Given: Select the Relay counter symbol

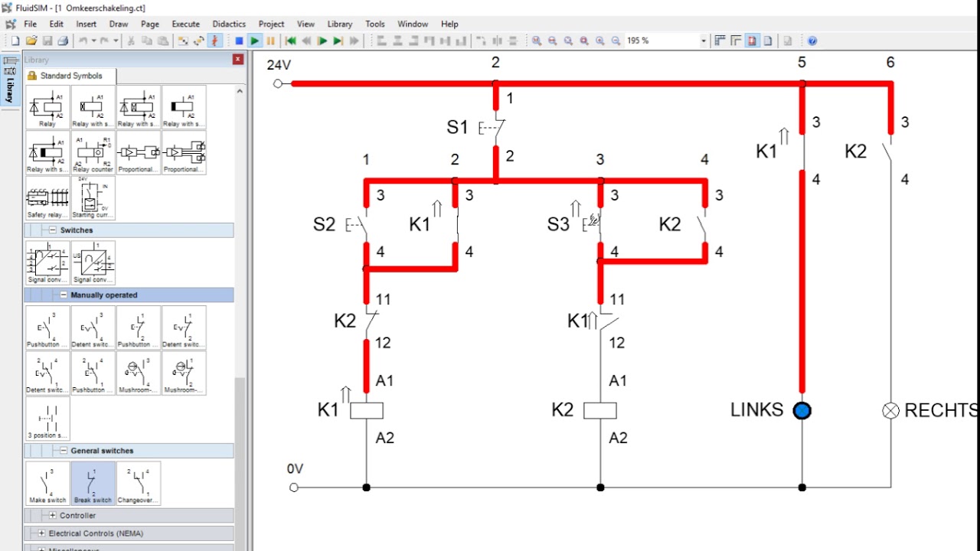Looking at the screenshot, I should (93, 152).
